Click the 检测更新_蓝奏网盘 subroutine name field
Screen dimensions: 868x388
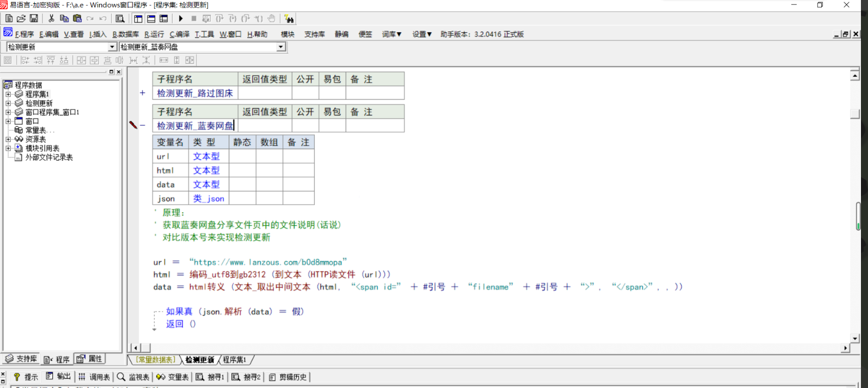coord(195,126)
